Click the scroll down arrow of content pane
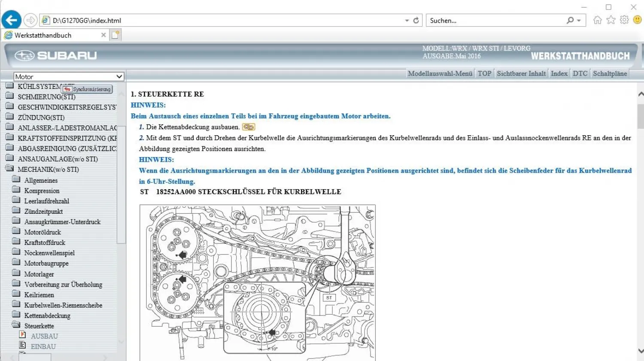The width and height of the screenshot is (644, 361). (x=640, y=351)
